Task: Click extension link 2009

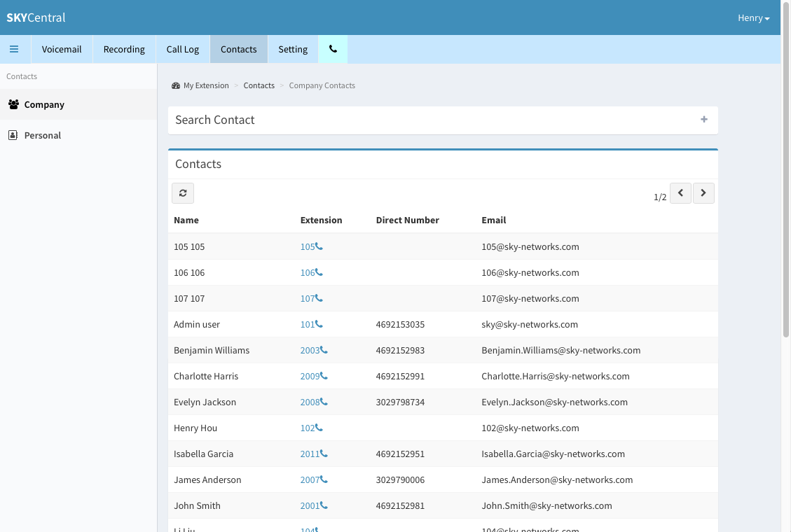Action: (x=310, y=377)
